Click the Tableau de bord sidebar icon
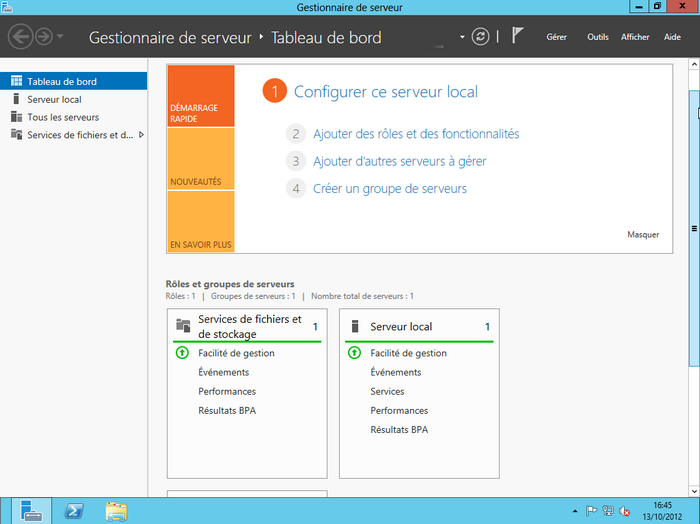The height and width of the screenshot is (524, 700). [17, 81]
